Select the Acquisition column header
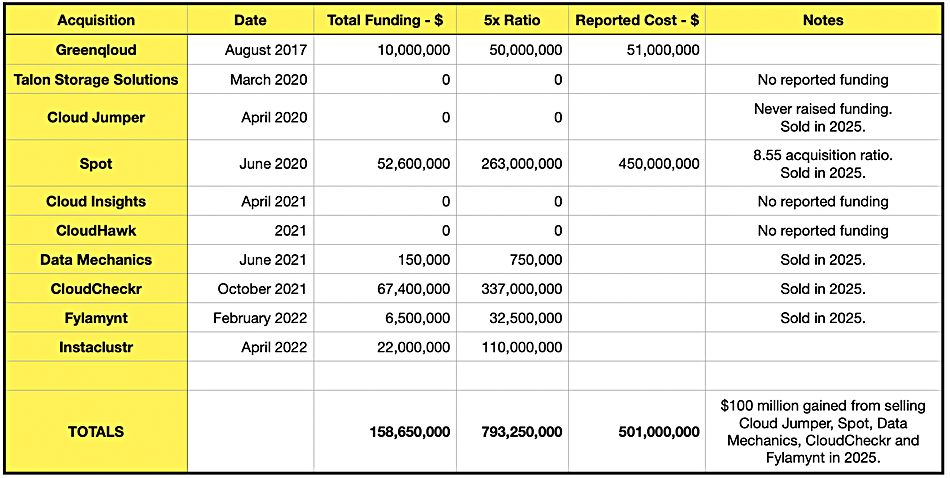This screenshot has width=950, height=478. (x=96, y=20)
